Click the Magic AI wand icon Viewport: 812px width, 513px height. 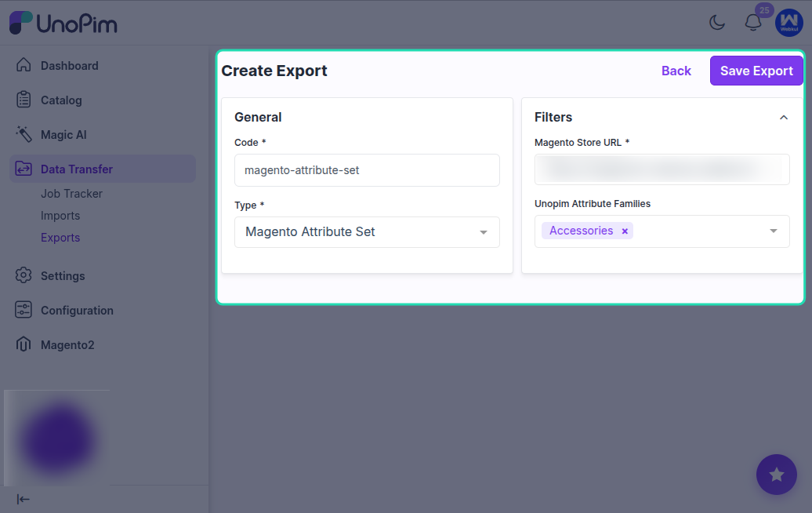click(24, 133)
